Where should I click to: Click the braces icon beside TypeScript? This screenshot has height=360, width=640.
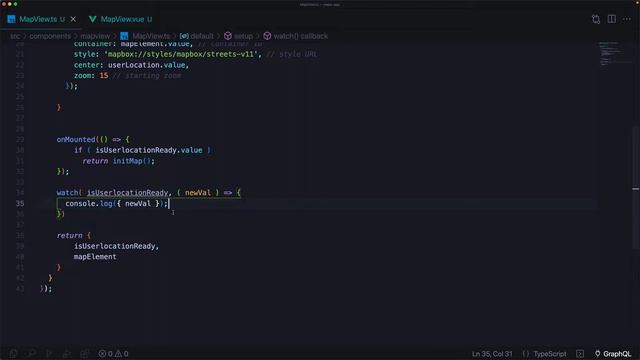[x=526, y=353]
